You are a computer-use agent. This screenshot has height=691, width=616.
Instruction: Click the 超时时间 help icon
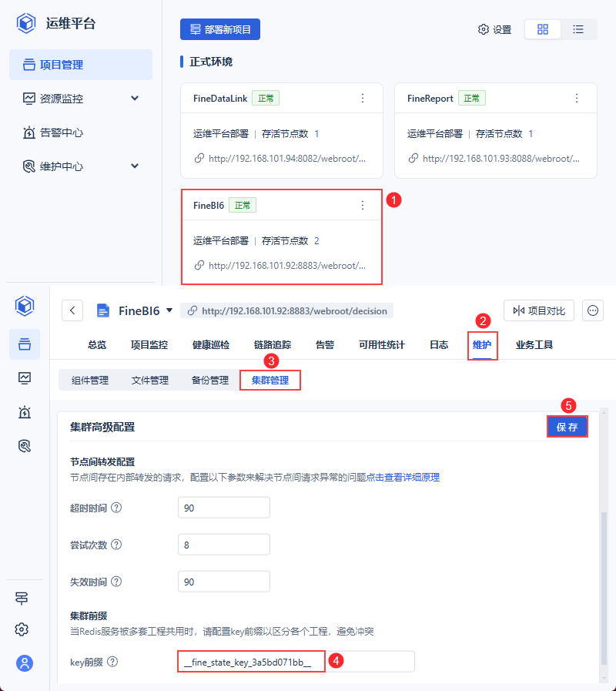coord(116,508)
